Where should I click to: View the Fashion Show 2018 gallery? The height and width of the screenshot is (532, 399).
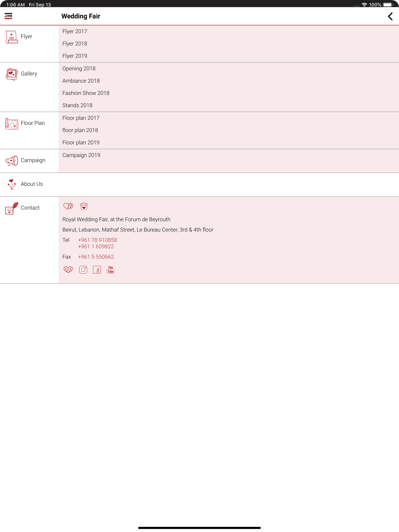(86, 93)
